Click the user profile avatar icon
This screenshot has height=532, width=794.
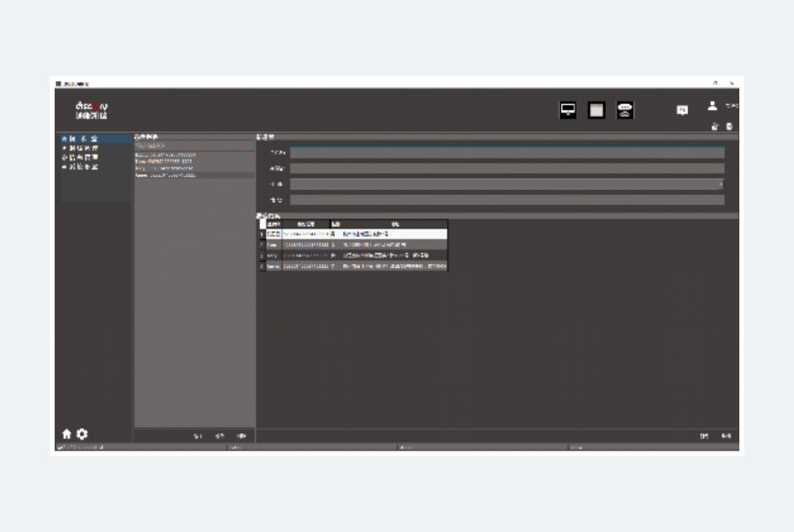pyautogui.click(x=712, y=106)
